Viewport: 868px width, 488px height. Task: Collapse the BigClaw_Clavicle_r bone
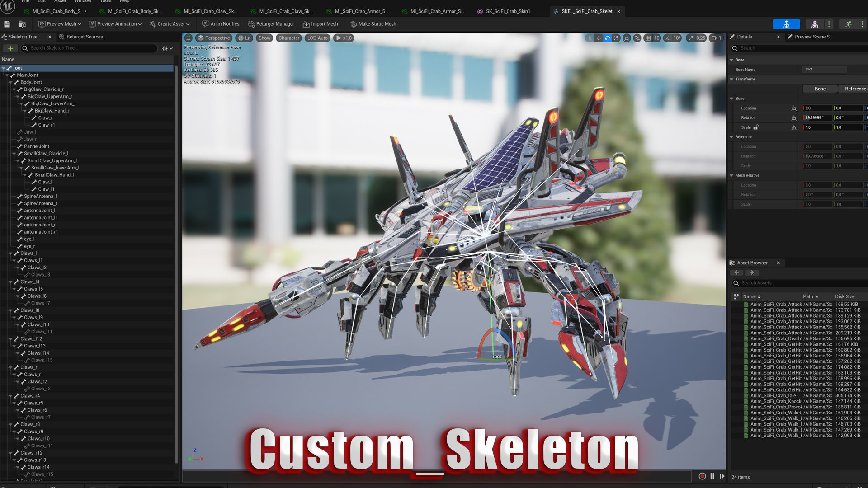(x=14, y=89)
